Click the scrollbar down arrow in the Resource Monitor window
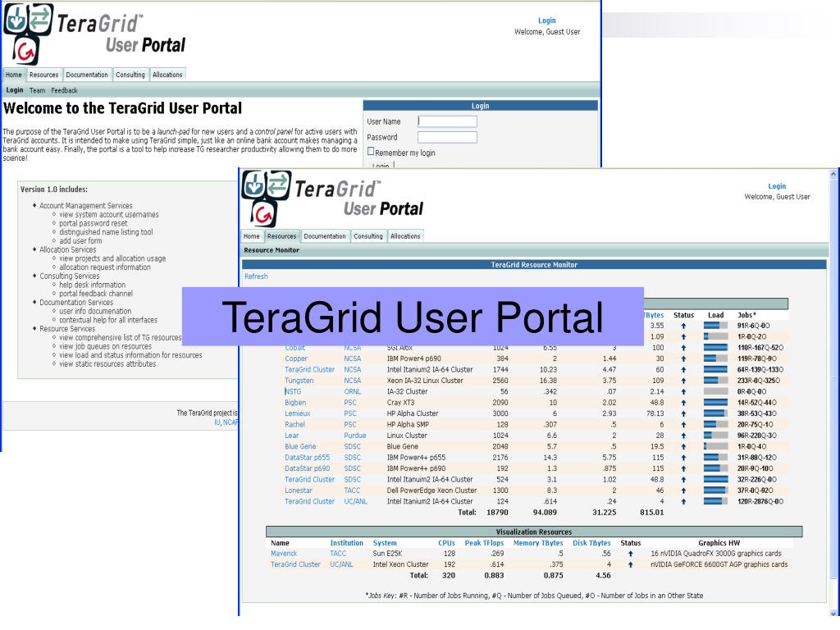The image size is (840, 630). click(x=833, y=613)
